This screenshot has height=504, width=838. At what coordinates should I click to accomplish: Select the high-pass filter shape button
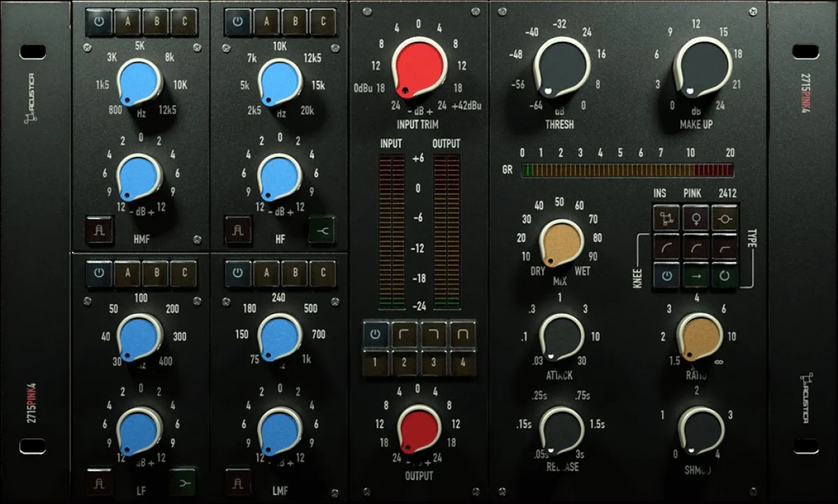coord(404,334)
